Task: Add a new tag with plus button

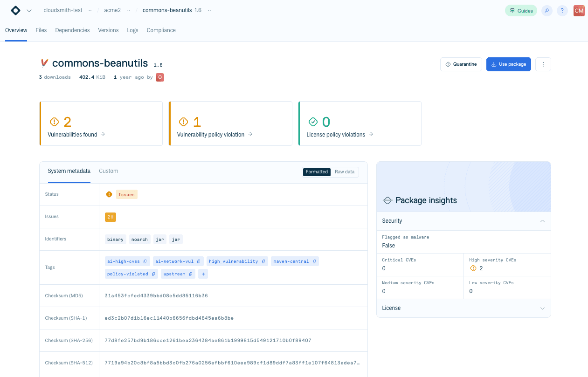Action: 203,274
